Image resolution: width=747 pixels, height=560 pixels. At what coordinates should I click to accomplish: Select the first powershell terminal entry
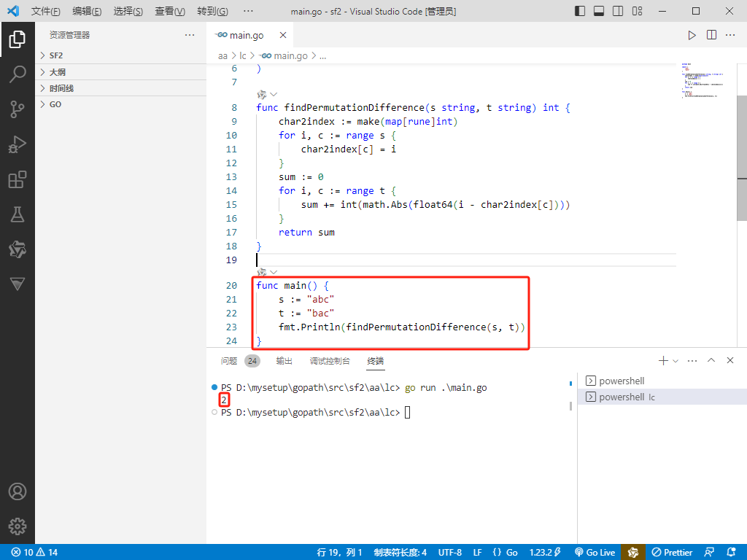662,381
